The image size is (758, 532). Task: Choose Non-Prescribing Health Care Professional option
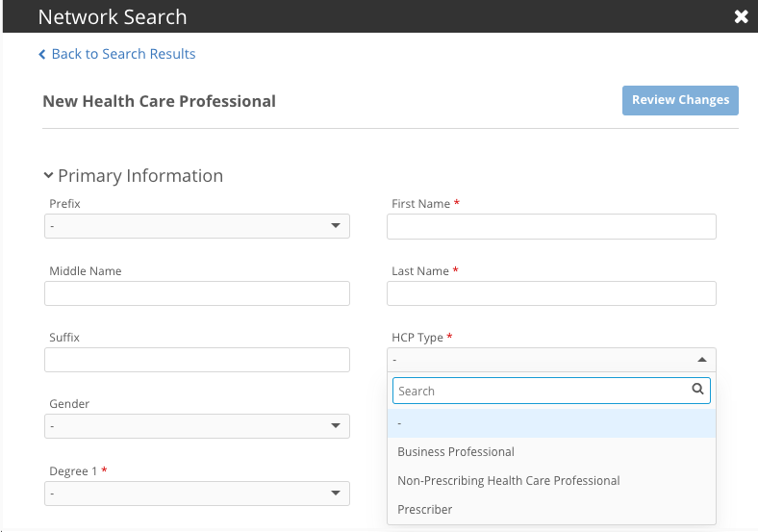coord(509,481)
